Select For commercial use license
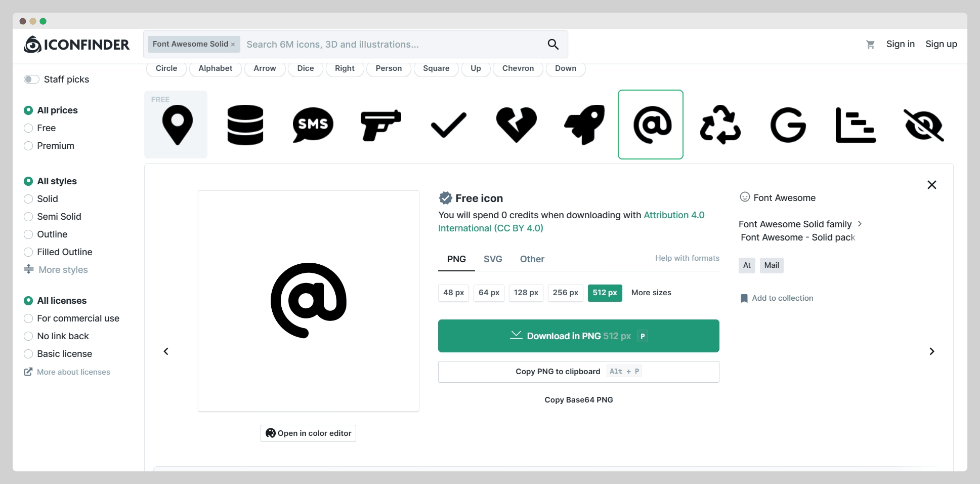This screenshot has width=980, height=484. click(29, 318)
